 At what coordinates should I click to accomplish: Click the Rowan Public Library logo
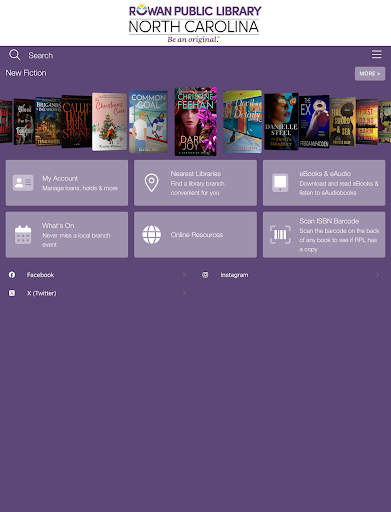(x=195, y=23)
